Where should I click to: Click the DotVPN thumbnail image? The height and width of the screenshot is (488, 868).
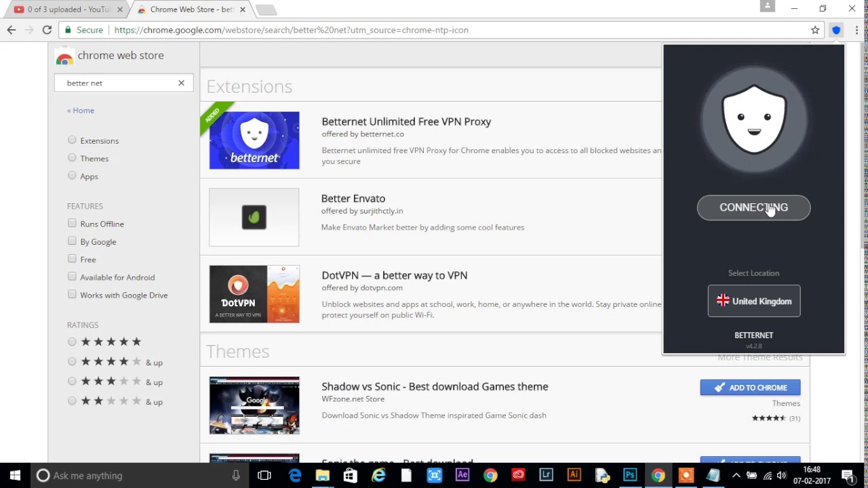(x=254, y=294)
